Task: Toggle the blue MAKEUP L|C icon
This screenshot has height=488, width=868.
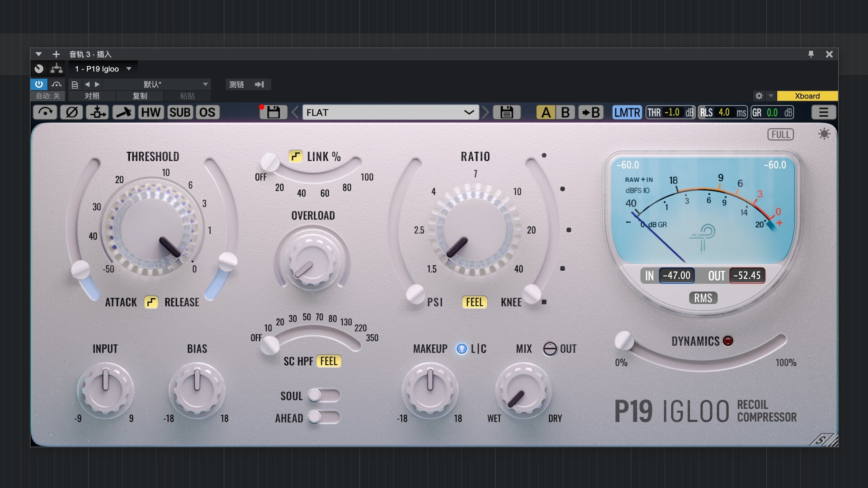Action: (x=462, y=349)
